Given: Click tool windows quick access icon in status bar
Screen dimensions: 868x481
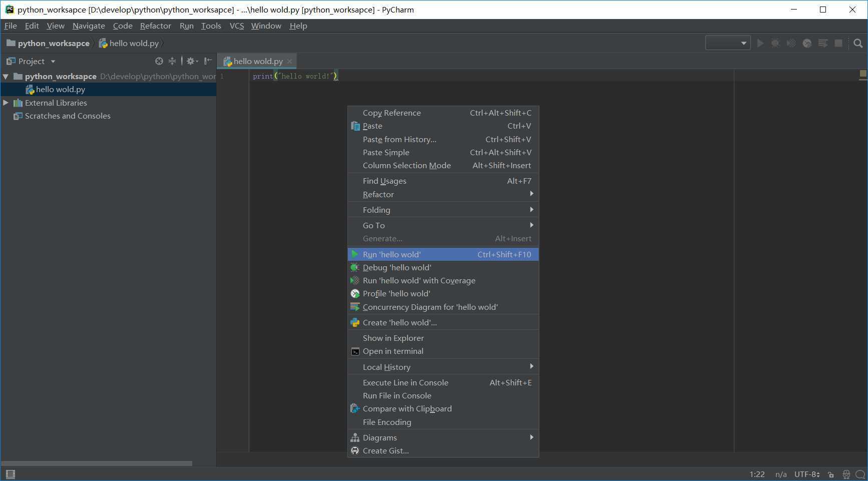Looking at the screenshot, I should pos(11,474).
